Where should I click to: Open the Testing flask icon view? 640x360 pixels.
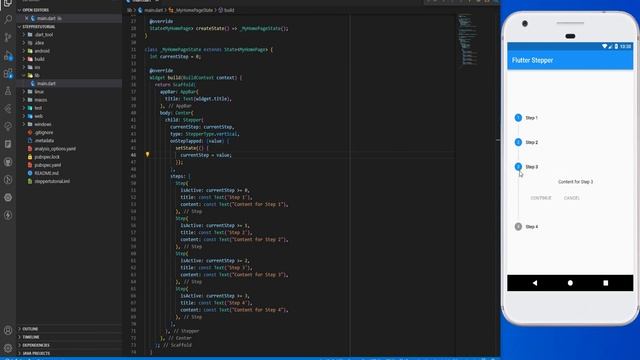[x=8, y=91]
